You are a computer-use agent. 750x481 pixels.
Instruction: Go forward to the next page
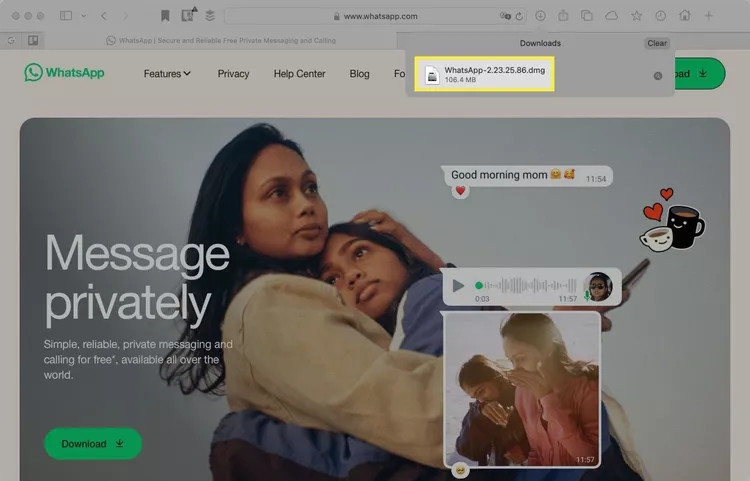tap(125, 16)
